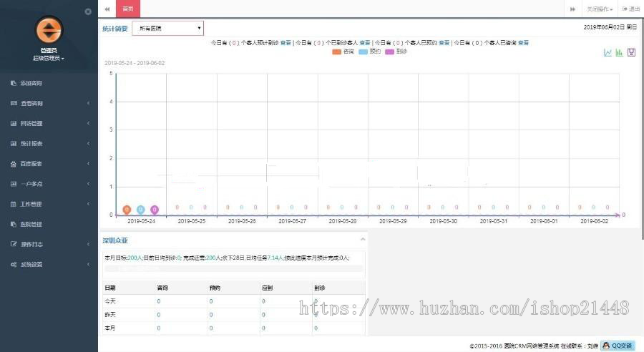
Task: Click the 操作日志 edit icon
Action: coord(14,244)
